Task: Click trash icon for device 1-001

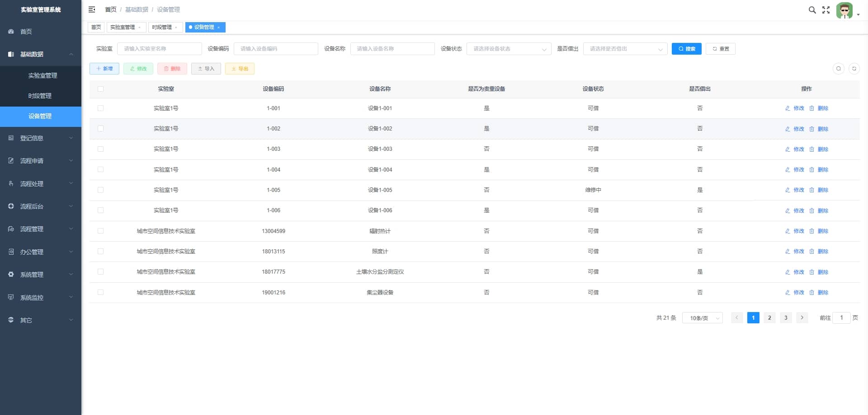Action: tap(811, 108)
